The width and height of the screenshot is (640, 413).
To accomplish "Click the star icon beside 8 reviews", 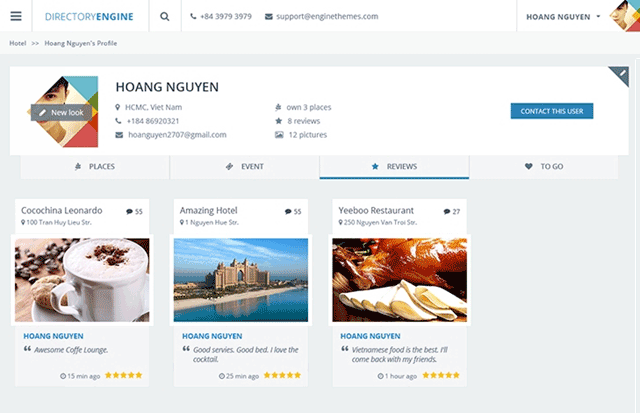I will (x=278, y=121).
